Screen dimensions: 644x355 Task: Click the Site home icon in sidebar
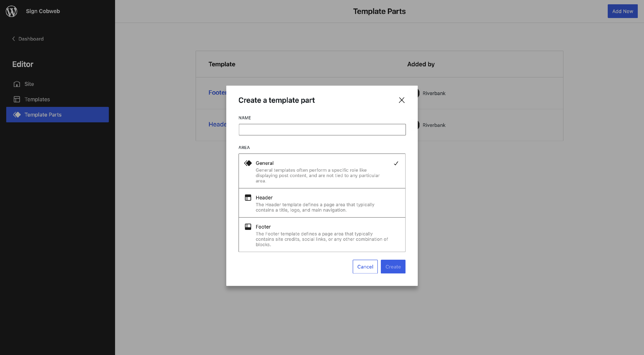pyautogui.click(x=17, y=84)
